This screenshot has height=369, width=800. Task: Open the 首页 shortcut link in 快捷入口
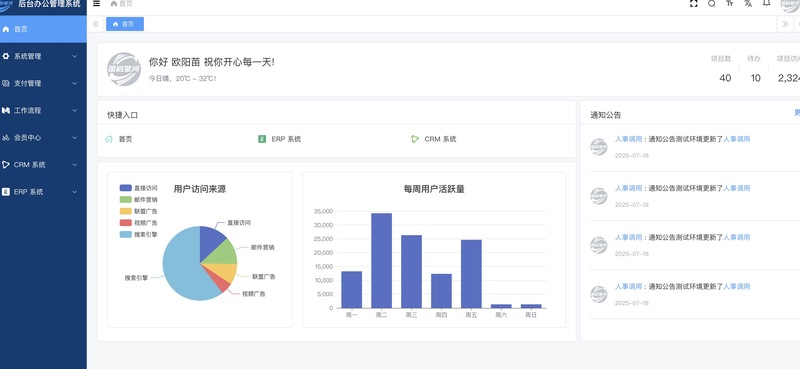click(x=126, y=139)
